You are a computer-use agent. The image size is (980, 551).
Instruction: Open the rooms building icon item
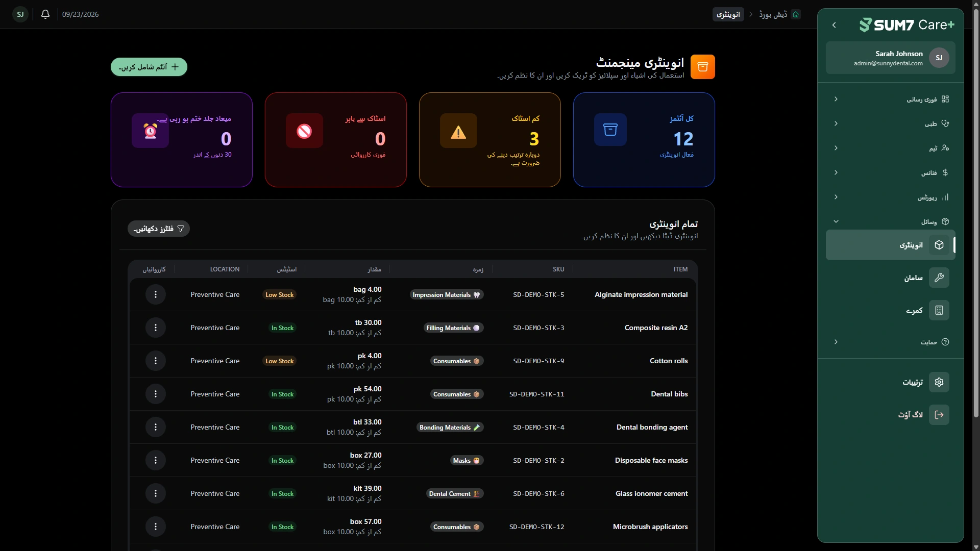pyautogui.click(x=939, y=310)
